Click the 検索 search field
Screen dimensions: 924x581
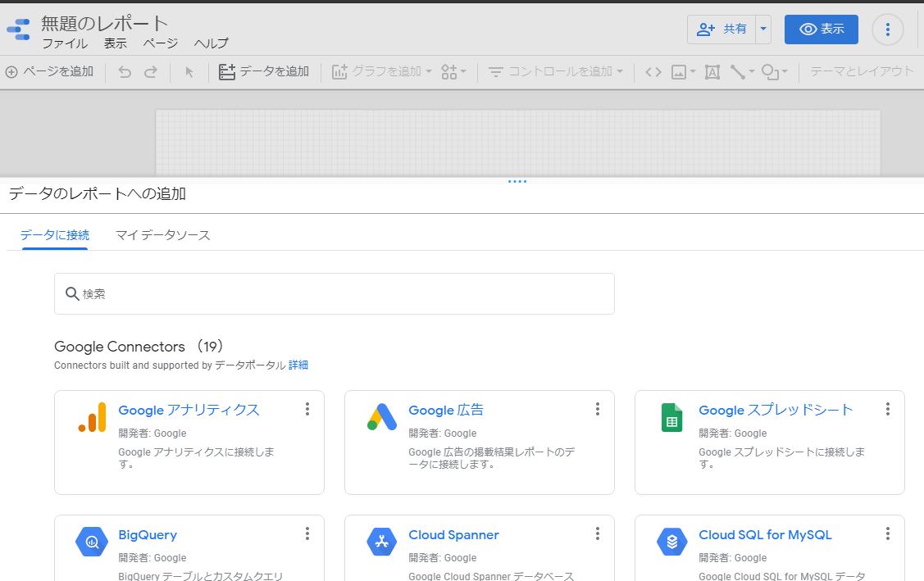pos(334,293)
